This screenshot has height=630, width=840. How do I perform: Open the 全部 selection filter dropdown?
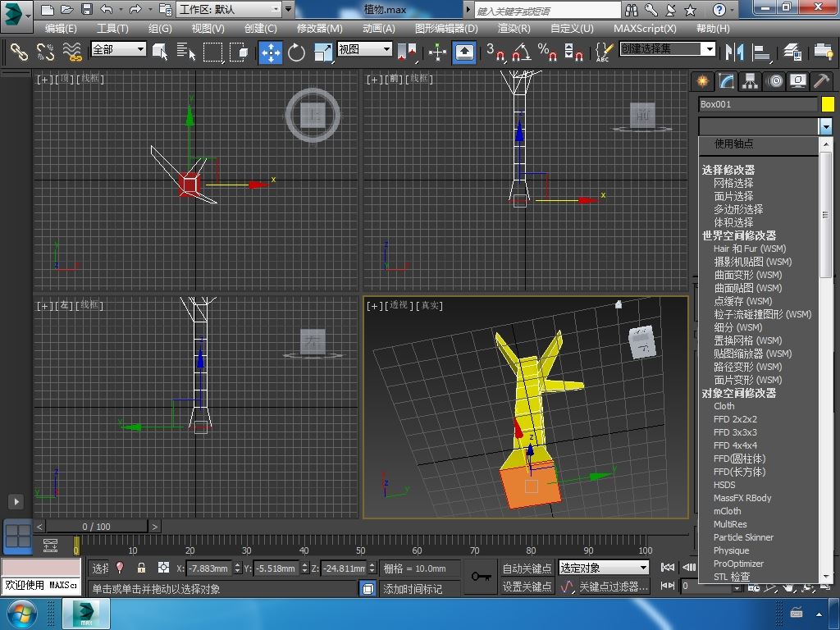pos(118,49)
